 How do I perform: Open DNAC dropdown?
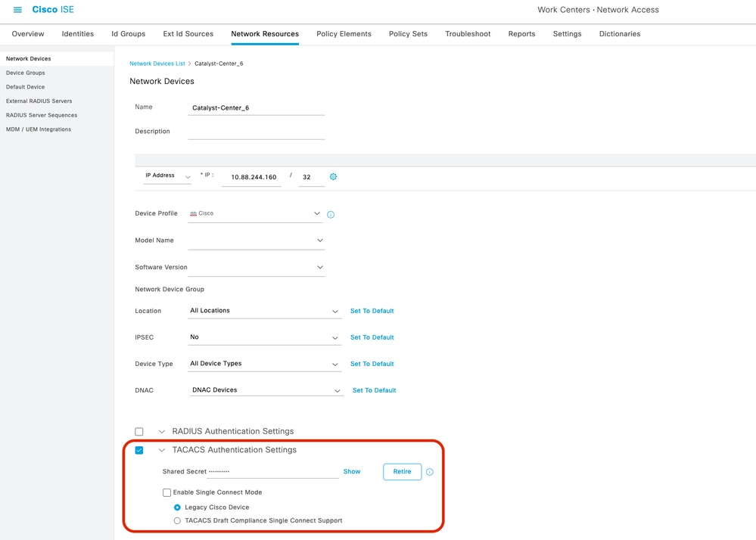266,390
